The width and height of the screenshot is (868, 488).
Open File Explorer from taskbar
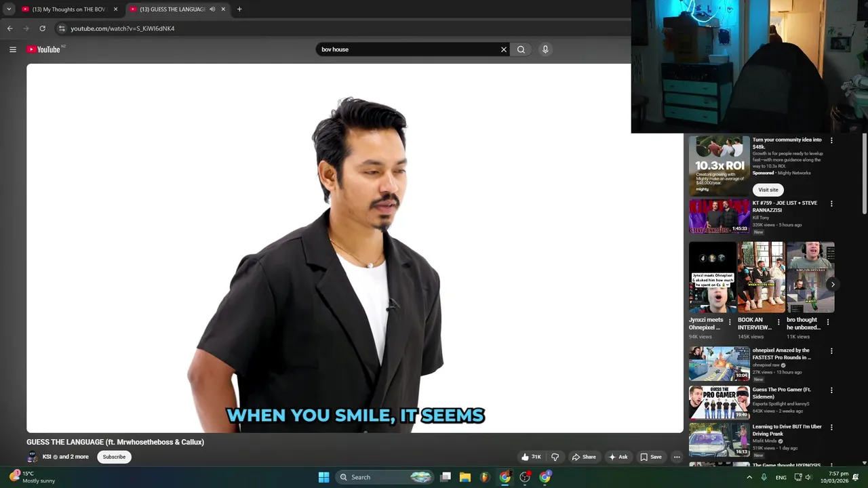click(465, 477)
